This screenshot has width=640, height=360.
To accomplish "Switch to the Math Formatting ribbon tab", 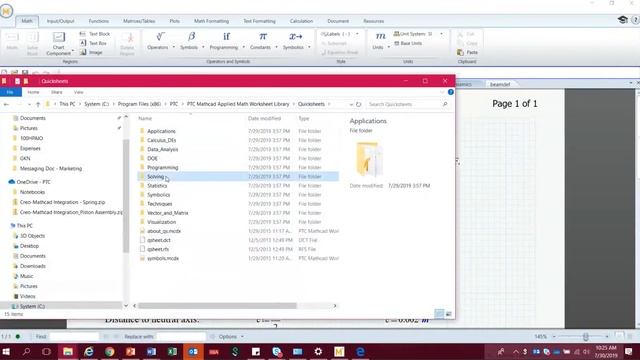I will pos(211,21).
